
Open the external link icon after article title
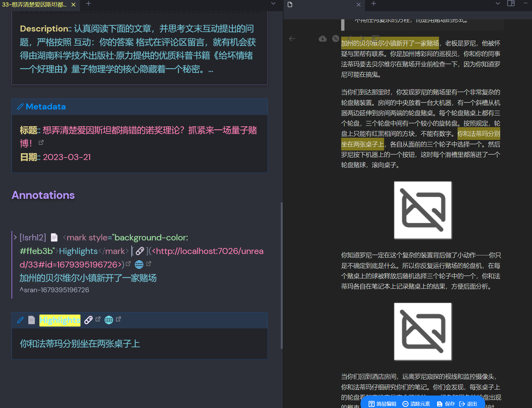tap(41, 143)
